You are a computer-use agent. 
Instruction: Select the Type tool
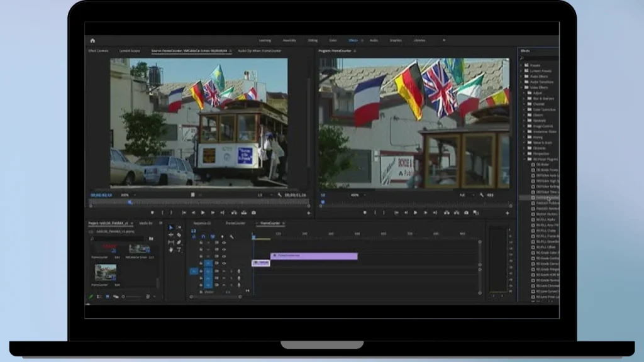click(x=179, y=250)
